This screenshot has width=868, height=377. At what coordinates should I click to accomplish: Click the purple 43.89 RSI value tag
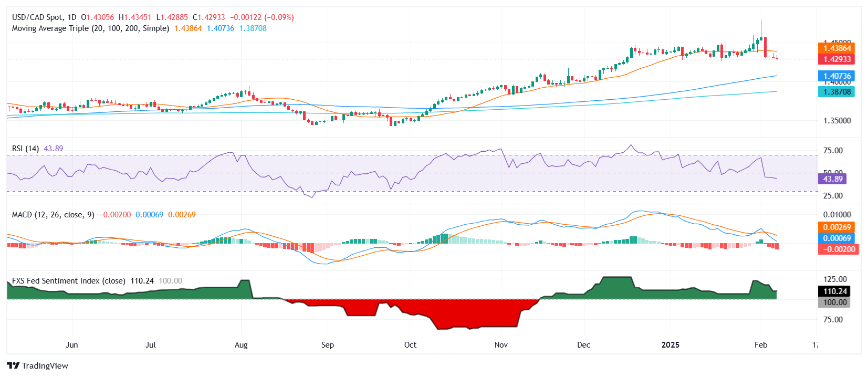pyautogui.click(x=832, y=179)
